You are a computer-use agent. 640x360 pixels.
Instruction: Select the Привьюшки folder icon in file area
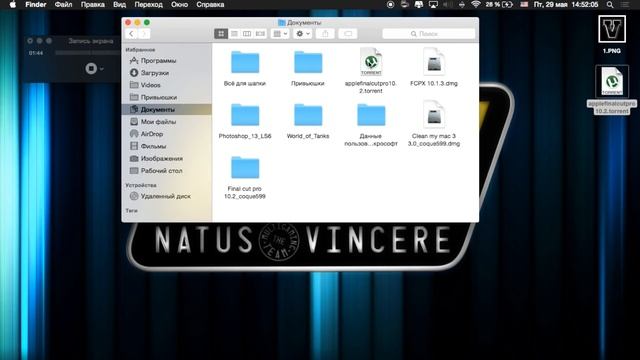coord(308,62)
